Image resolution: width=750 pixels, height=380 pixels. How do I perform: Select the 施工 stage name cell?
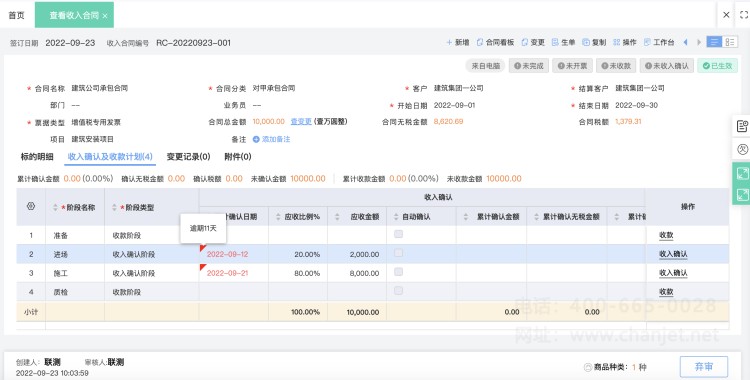coord(75,273)
